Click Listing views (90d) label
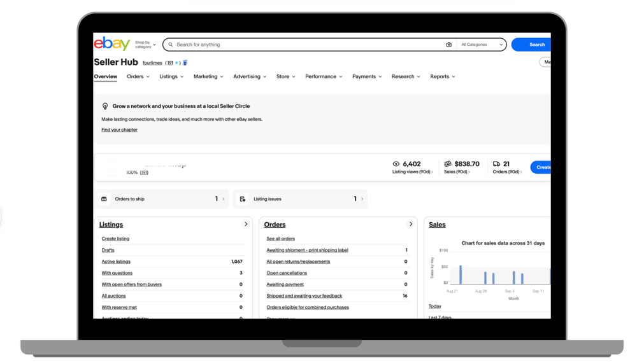 point(411,172)
